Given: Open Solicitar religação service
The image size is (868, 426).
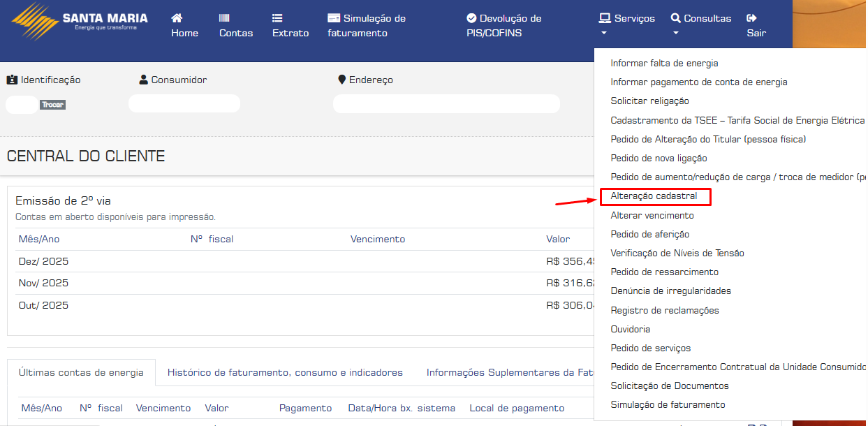Looking at the screenshot, I should pyautogui.click(x=649, y=101).
